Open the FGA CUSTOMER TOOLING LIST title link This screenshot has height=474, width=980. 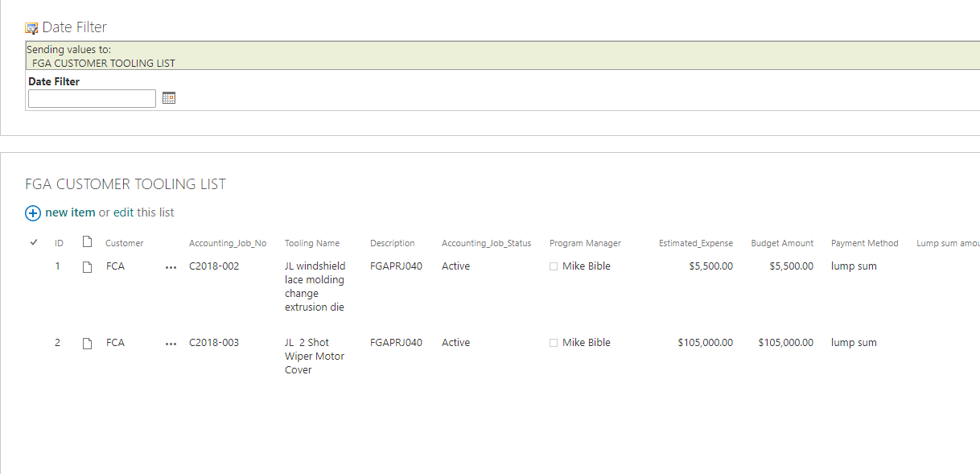126,183
